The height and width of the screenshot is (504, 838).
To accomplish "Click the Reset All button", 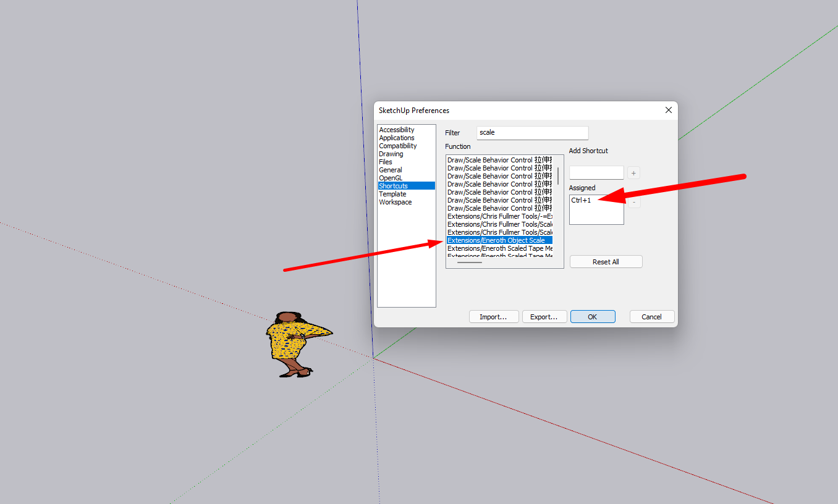I will [606, 262].
